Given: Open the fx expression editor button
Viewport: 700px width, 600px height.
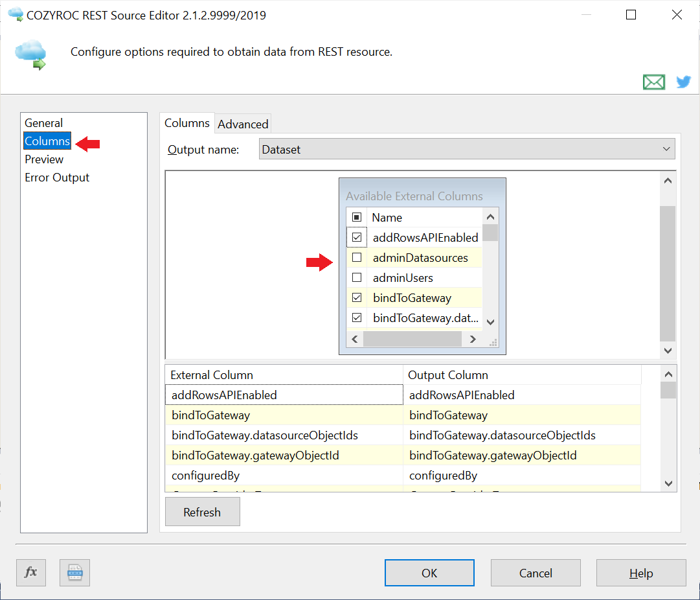Looking at the screenshot, I should (31, 572).
